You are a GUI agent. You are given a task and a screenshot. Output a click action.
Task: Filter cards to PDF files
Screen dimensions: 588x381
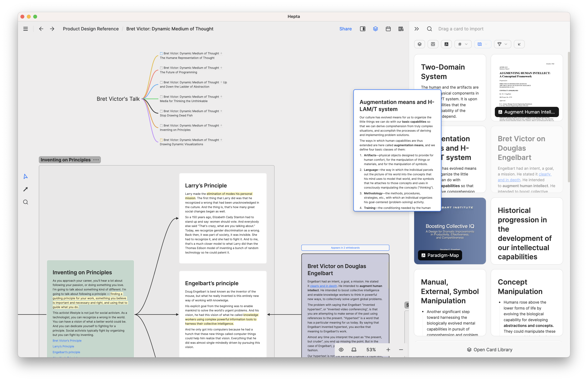point(446,44)
